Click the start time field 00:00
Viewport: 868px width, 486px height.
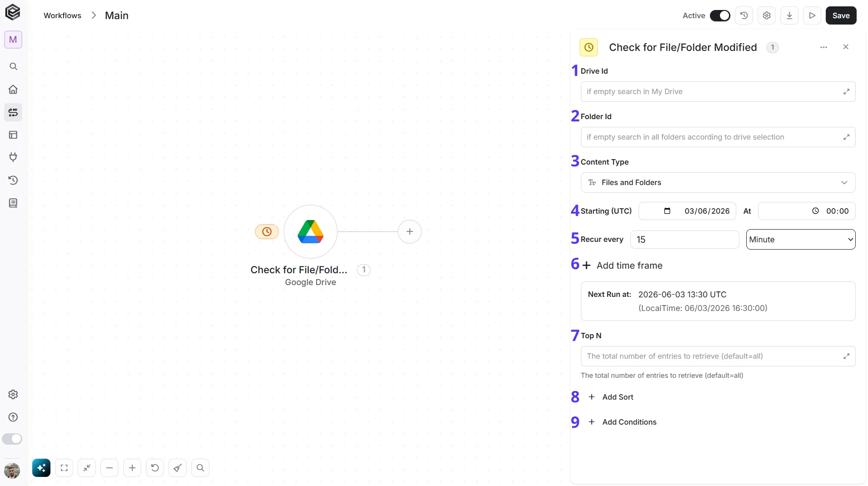(807, 211)
